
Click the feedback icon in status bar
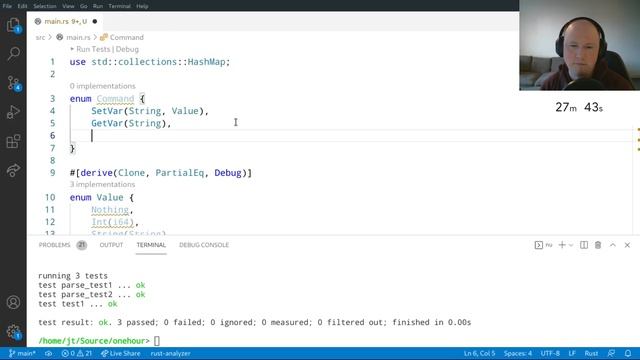[x=611, y=353]
